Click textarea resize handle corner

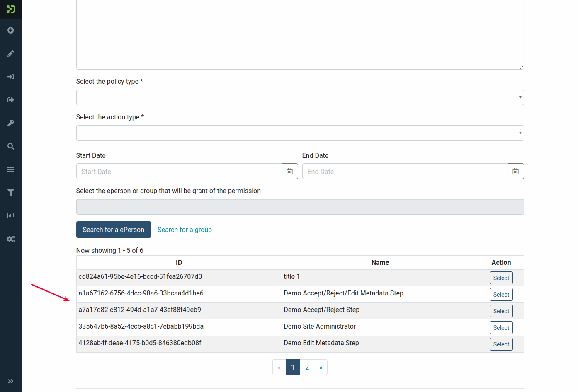click(522, 67)
